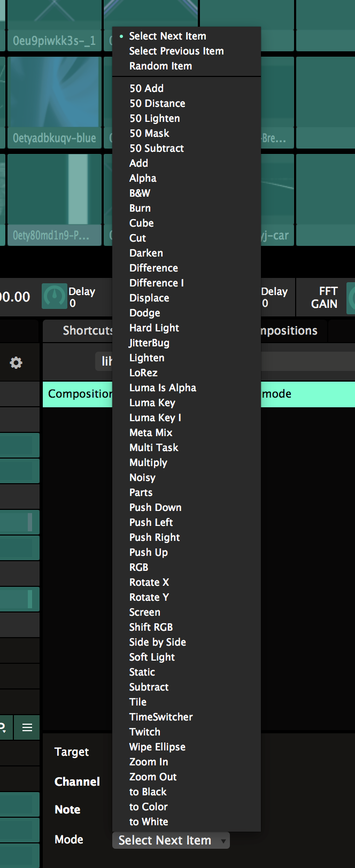Open the Mode dropdown showing Select Next Item
The width and height of the screenshot is (355, 868).
[x=171, y=840]
